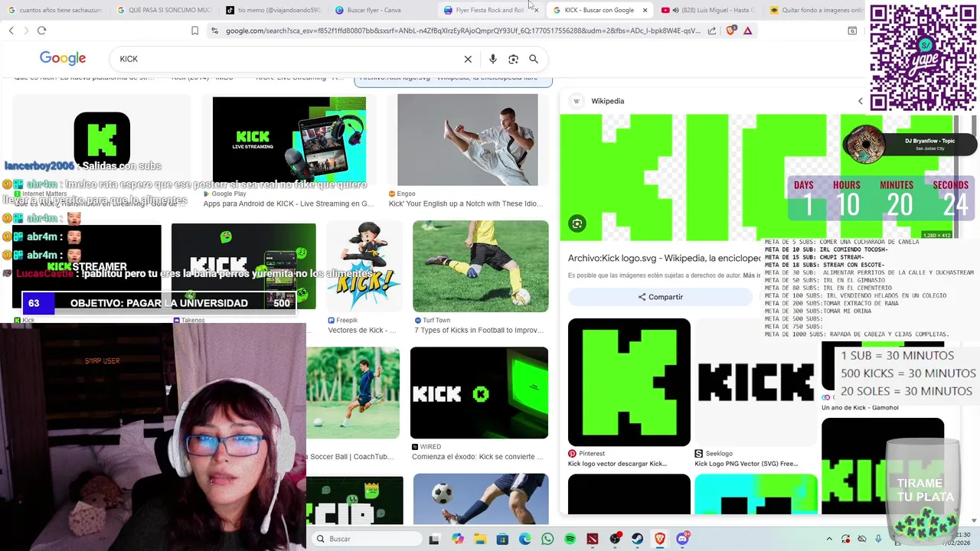
Task: Click the KICK Live Streaming Google Play thumbnail
Action: [289, 140]
